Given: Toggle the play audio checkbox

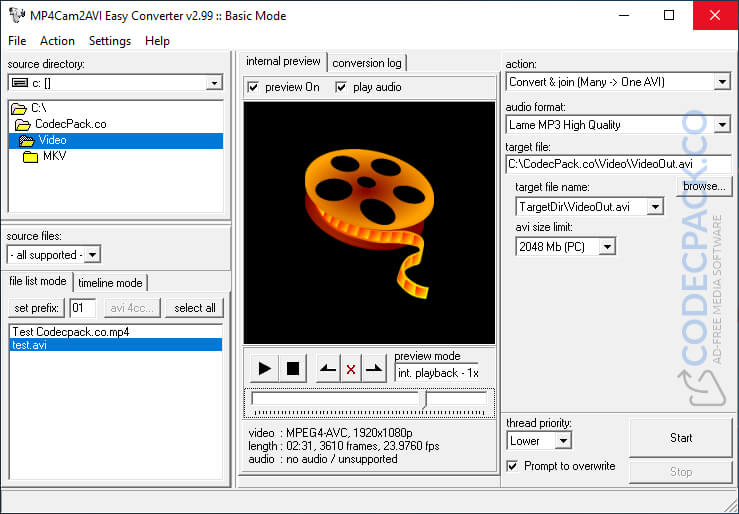Looking at the screenshot, I should (341, 87).
